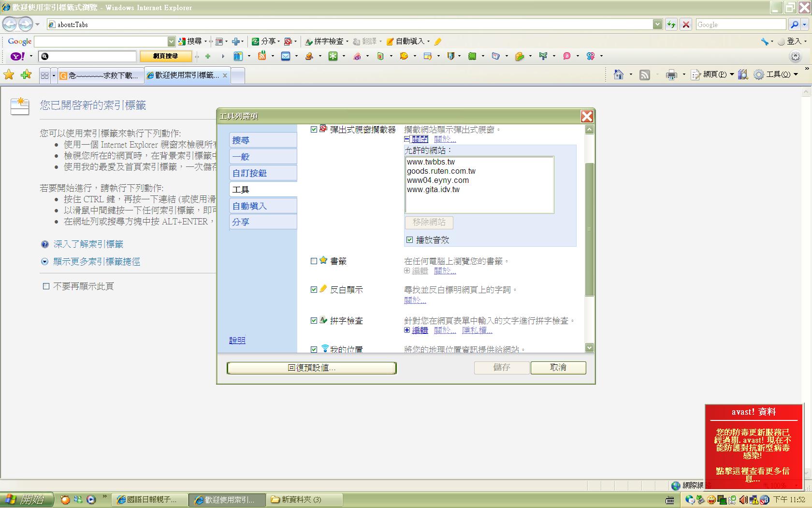Click Add to Favorites star-plus icon
This screenshot has height=508, width=812.
tap(26, 75)
